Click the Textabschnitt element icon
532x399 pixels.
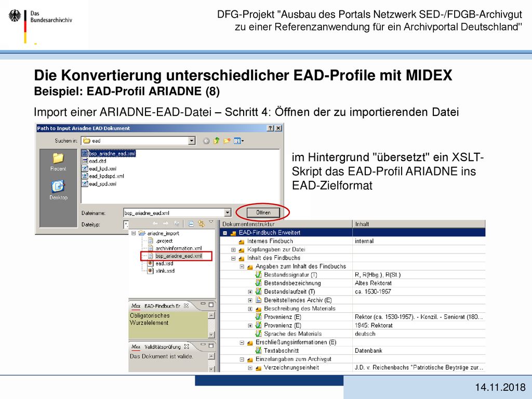(x=258, y=351)
